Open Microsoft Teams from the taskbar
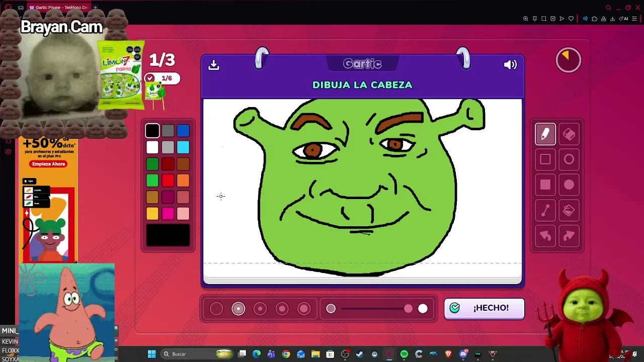 click(271, 354)
